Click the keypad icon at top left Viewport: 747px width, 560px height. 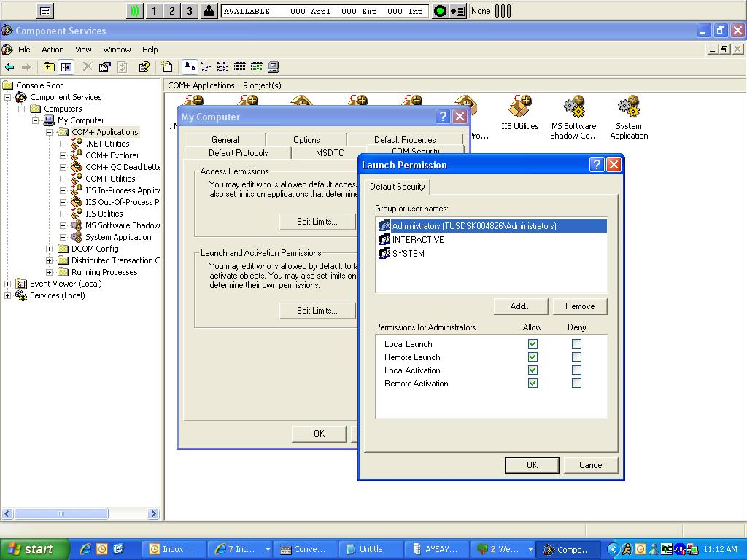(x=45, y=11)
